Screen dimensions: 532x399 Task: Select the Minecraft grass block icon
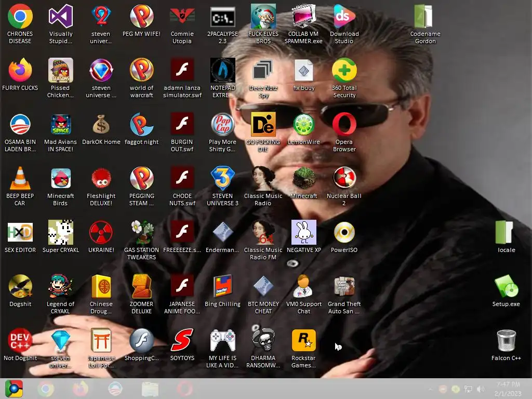pos(303,178)
